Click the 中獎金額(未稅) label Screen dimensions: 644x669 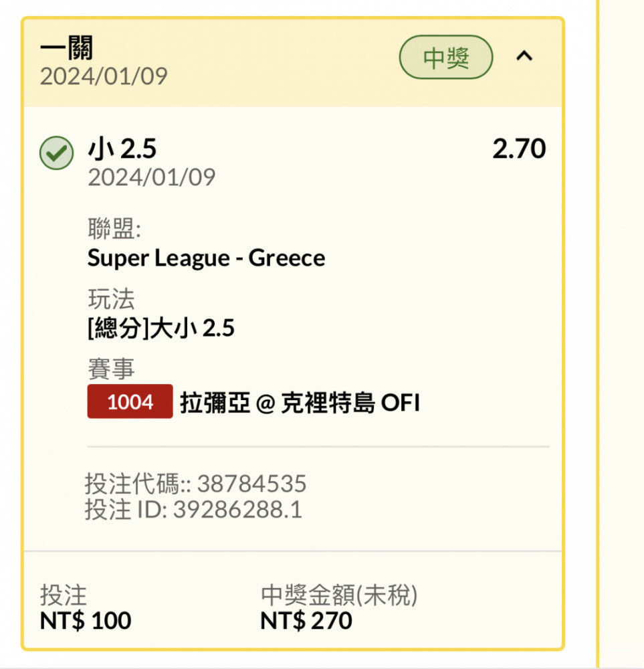(339, 595)
